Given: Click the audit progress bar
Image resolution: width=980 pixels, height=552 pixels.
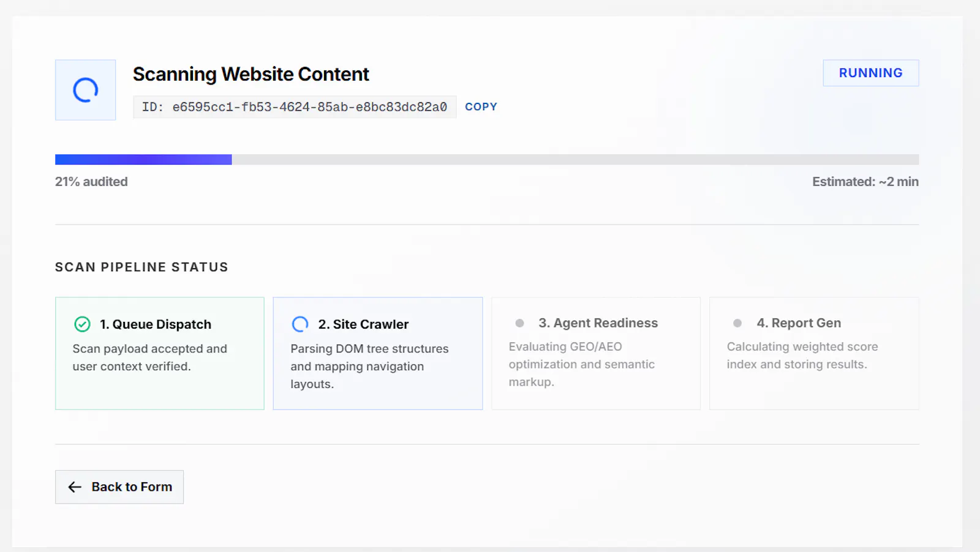Looking at the screenshot, I should tap(487, 160).
